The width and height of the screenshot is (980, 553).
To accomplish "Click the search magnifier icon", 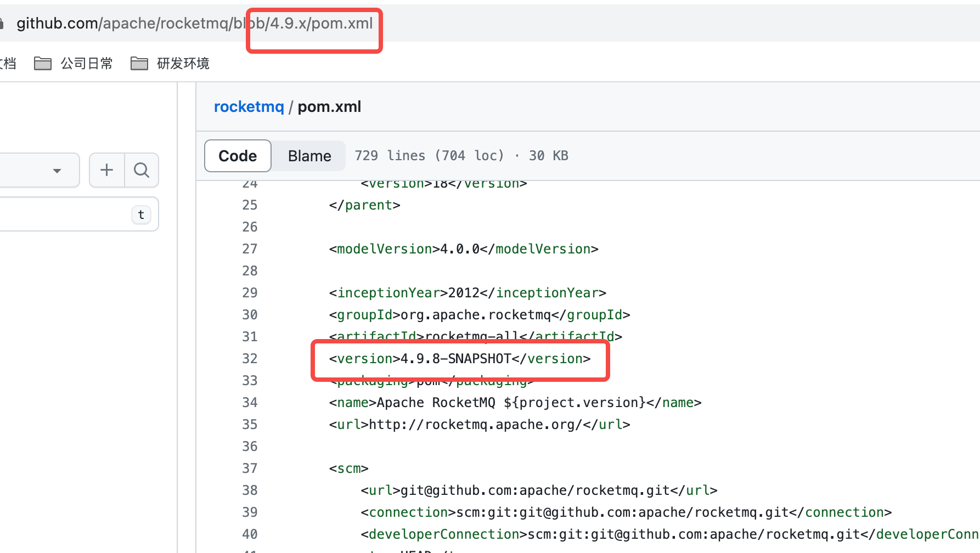I will [142, 170].
